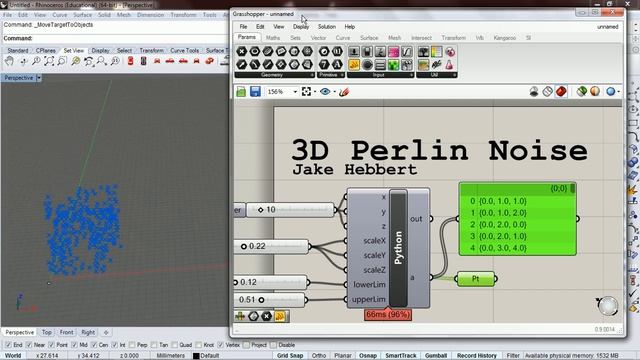Viewport: 640px width, 360px height.
Task: Select the Pan hand tool in Rhino toolbar
Action: (9, 61)
